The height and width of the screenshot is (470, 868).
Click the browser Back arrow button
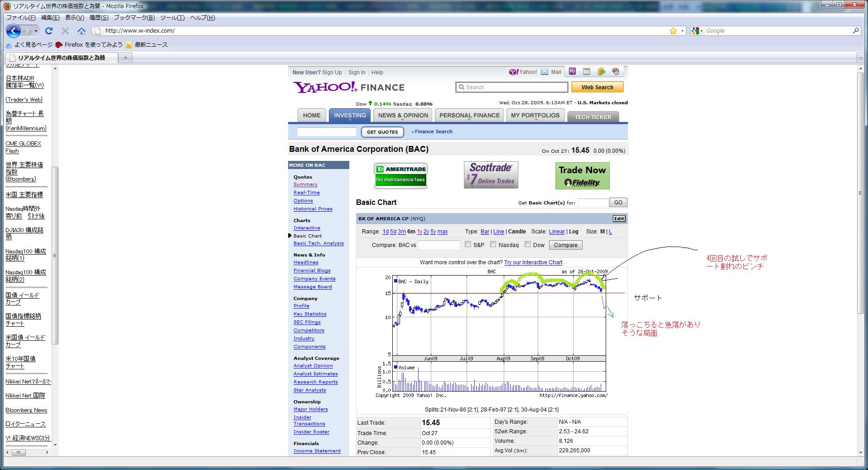[14, 31]
